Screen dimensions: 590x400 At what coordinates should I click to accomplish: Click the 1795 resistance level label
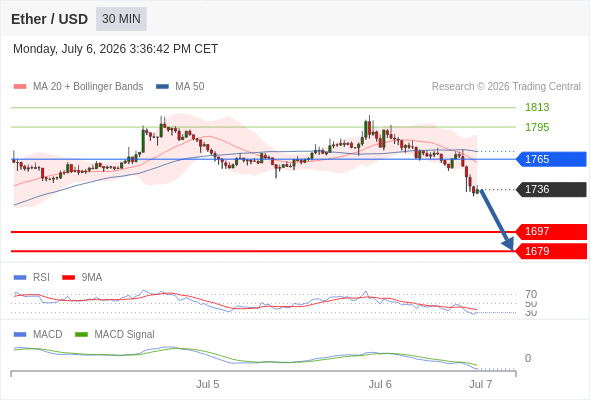[x=537, y=127]
